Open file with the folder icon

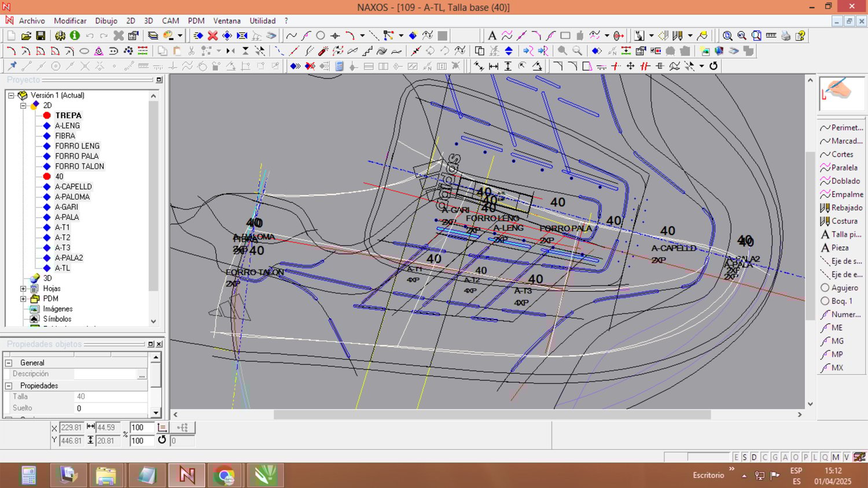click(26, 36)
